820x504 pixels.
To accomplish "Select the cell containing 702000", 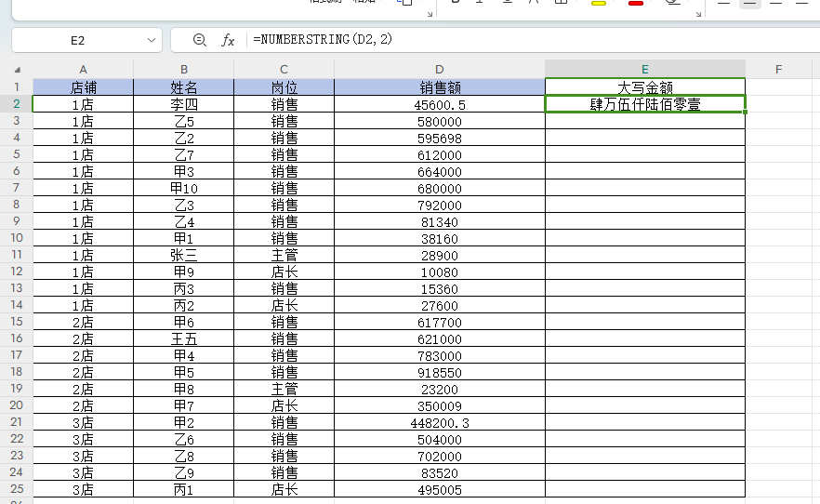I will pos(439,456).
